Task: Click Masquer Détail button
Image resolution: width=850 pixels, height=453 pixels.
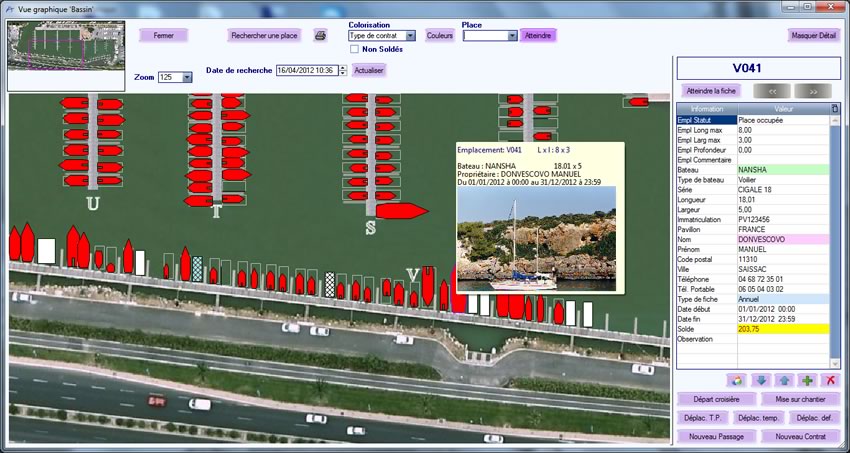Action: point(814,36)
